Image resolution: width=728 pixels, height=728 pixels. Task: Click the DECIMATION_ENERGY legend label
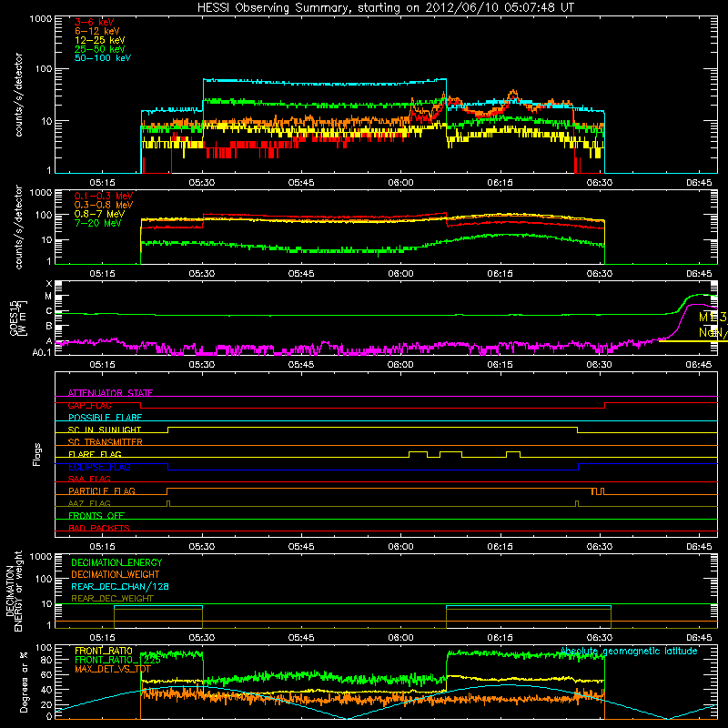point(116,562)
